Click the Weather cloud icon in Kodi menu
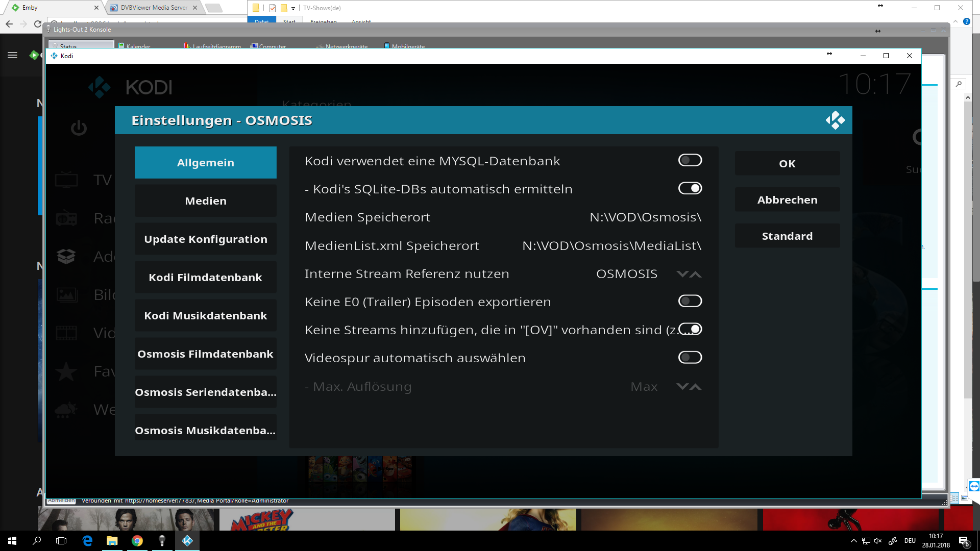The height and width of the screenshot is (551, 980). [66, 409]
